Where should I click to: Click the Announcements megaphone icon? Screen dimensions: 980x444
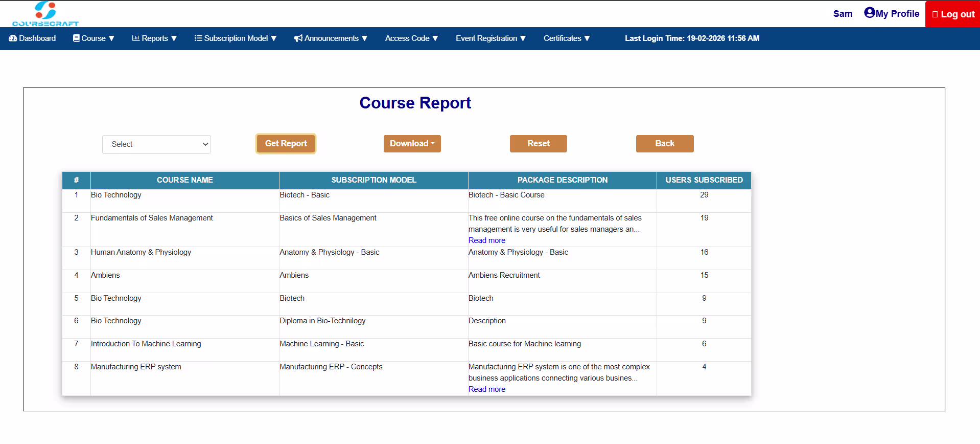pos(298,38)
